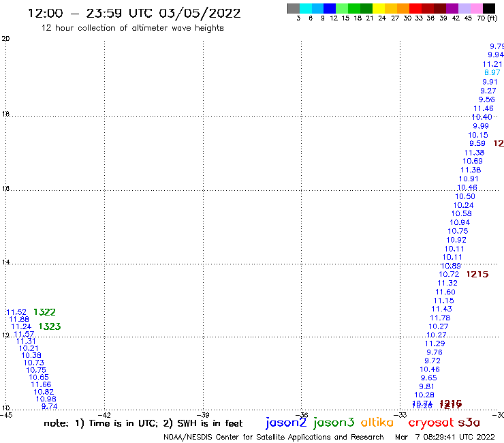Select the '11.29' wave height reading
The width and height of the screenshot is (504, 443).
[435, 343]
